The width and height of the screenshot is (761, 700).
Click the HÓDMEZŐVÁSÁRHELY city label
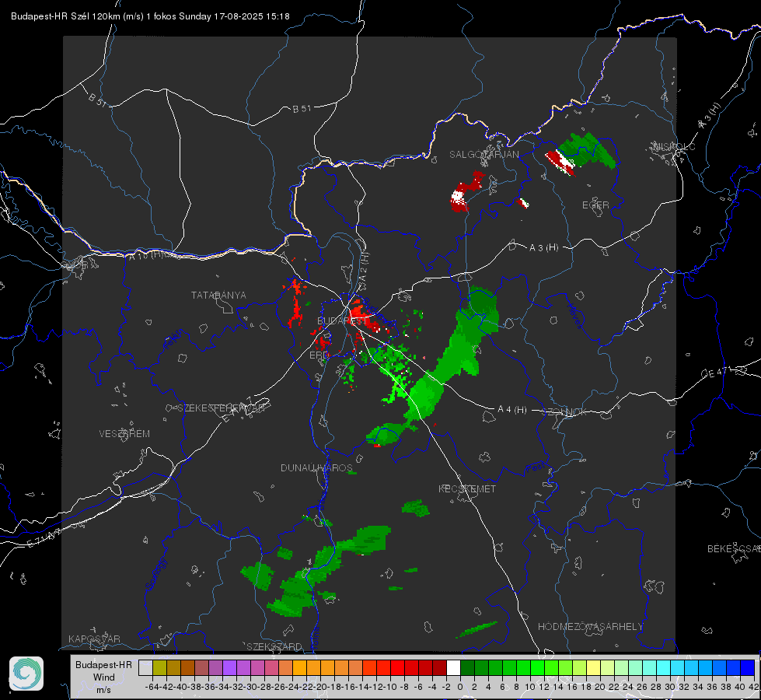(x=590, y=627)
